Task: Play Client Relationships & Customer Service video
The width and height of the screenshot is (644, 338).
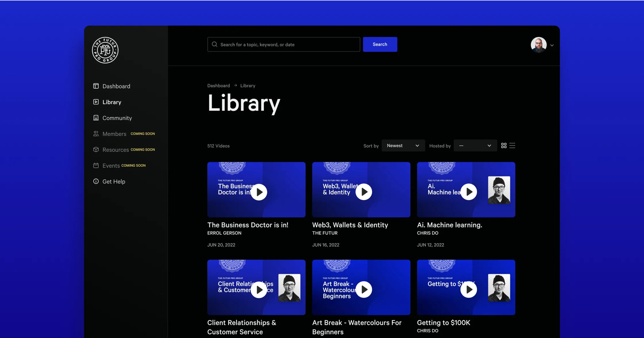Action: point(259,290)
